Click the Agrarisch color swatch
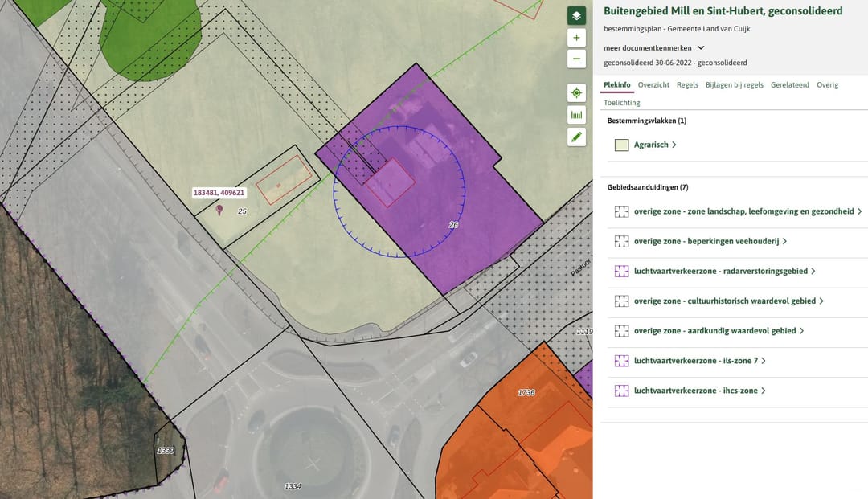This screenshot has height=499, width=868. click(x=621, y=145)
